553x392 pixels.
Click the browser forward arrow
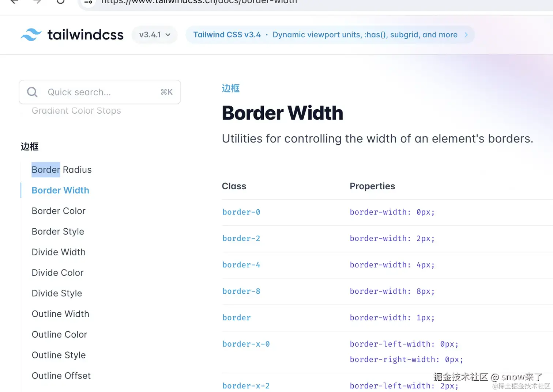pos(37,1)
